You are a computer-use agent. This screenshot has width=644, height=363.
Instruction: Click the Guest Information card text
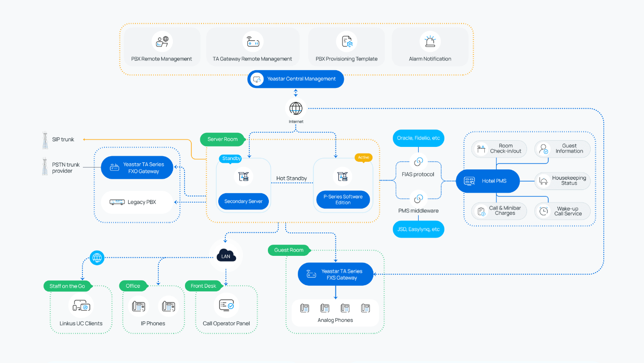pos(570,149)
